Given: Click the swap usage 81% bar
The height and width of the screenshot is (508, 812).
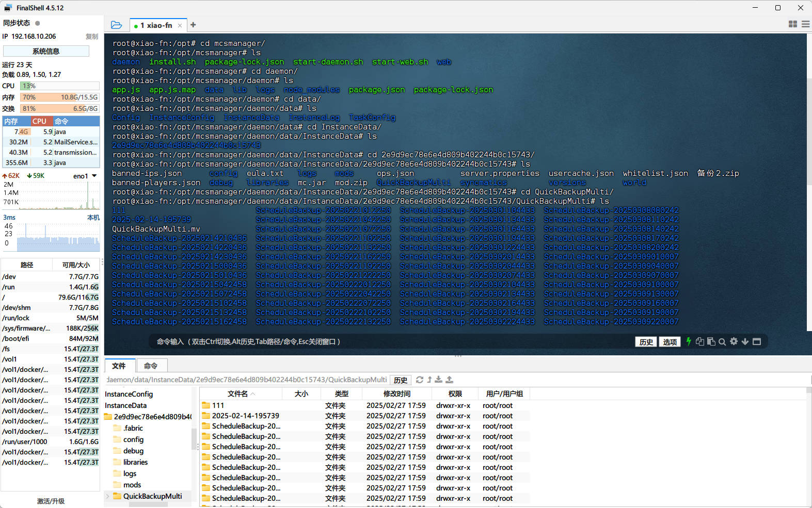Looking at the screenshot, I should (x=60, y=108).
